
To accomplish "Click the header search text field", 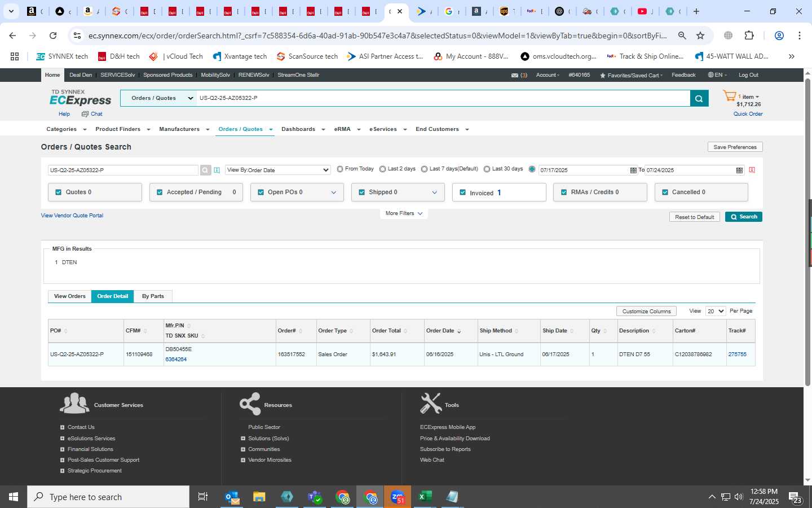I will pos(443,98).
